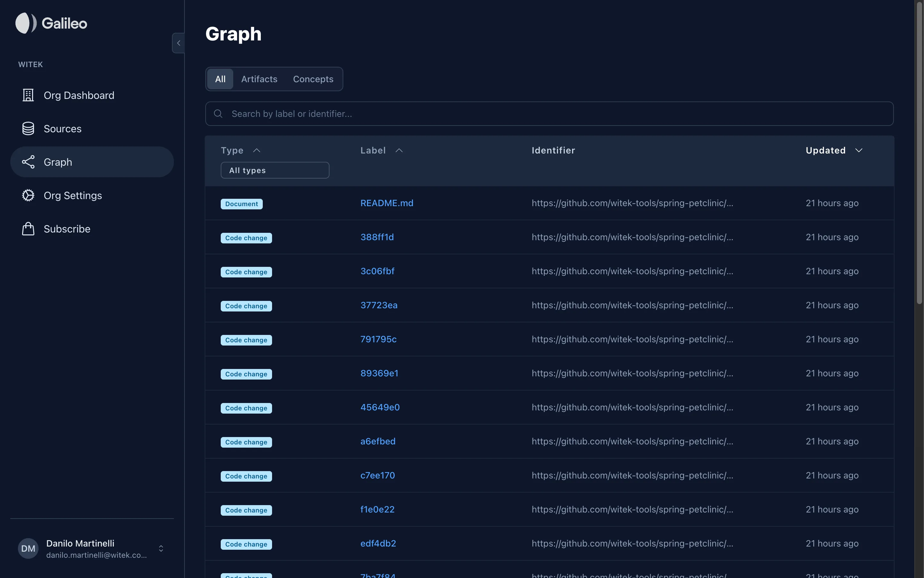The width and height of the screenshot is (924, 578).
Task: Click the Document type badge
Action: [x=242, y=204]
